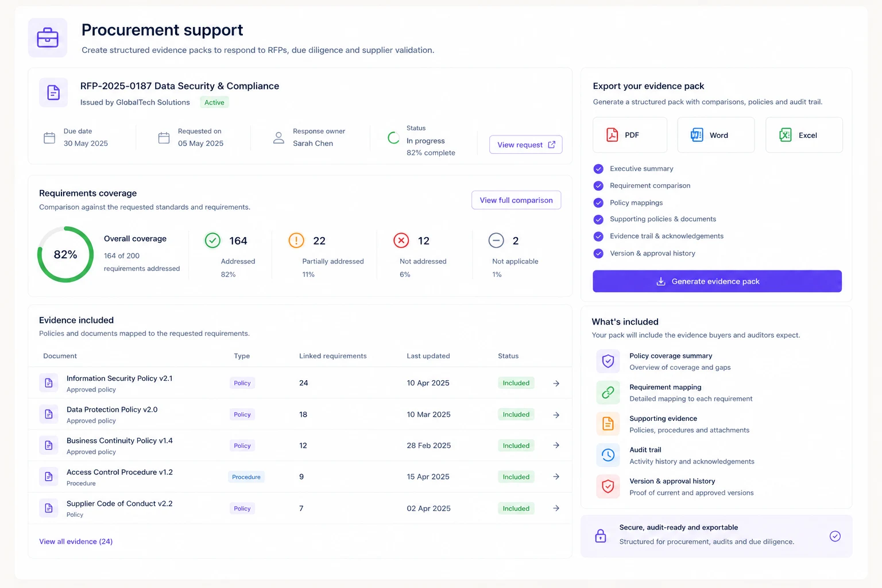This screenshot has width=882, height=588.
Task: Click the orange Partially addressed warning icon
Action: (296, 241)
